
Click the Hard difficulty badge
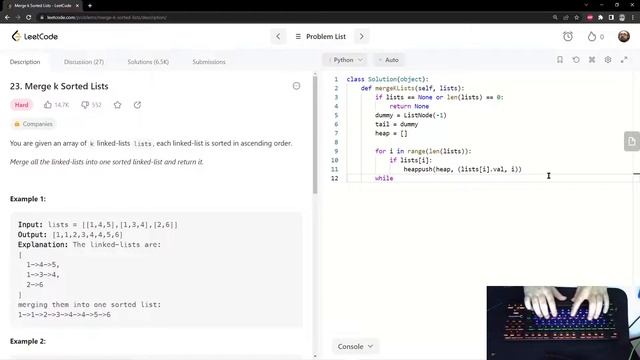[21, 105]
